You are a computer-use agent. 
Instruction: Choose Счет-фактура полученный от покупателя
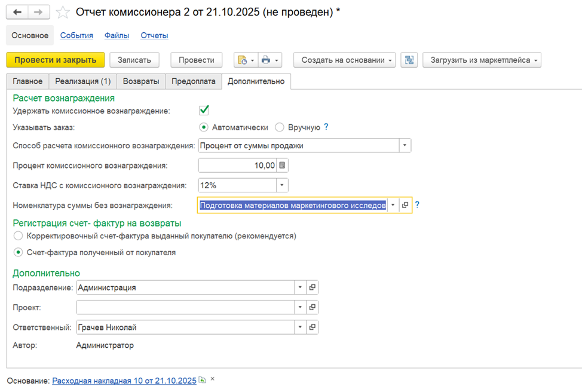(18, 252)
